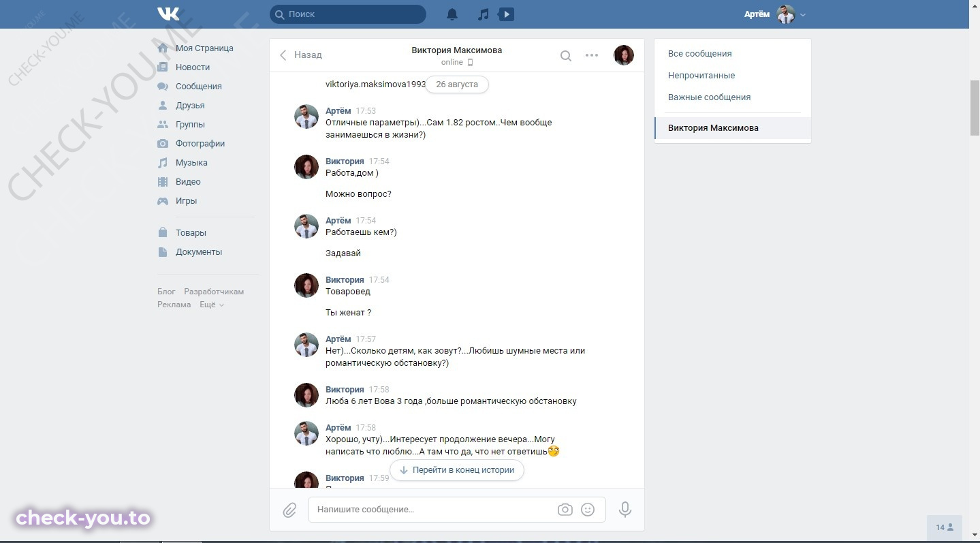Click the microphone voice message icon
980x543 pixels.
pos(625,510)
